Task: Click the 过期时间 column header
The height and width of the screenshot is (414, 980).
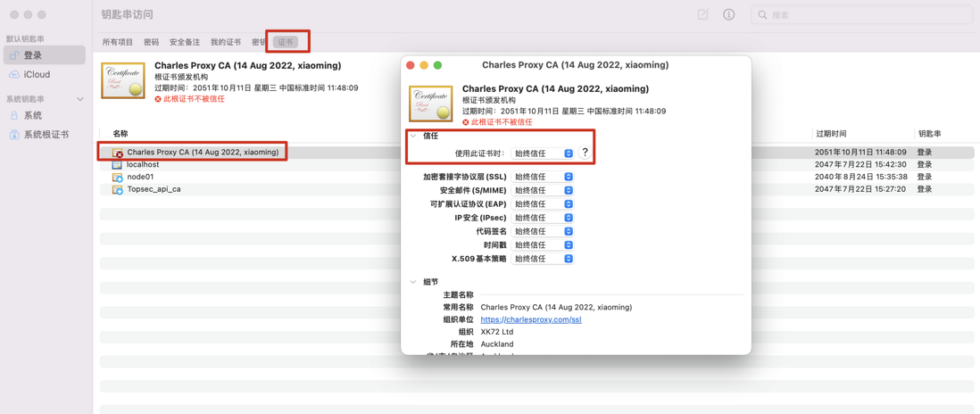Action: [x=831, y=134]
